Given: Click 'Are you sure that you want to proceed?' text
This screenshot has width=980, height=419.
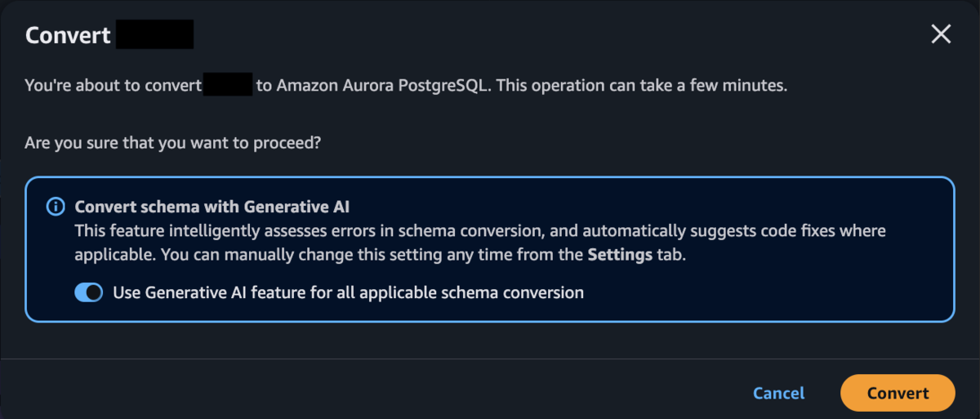Looking at the screenshot, I should pyautogui.click(x=173, y=144).
